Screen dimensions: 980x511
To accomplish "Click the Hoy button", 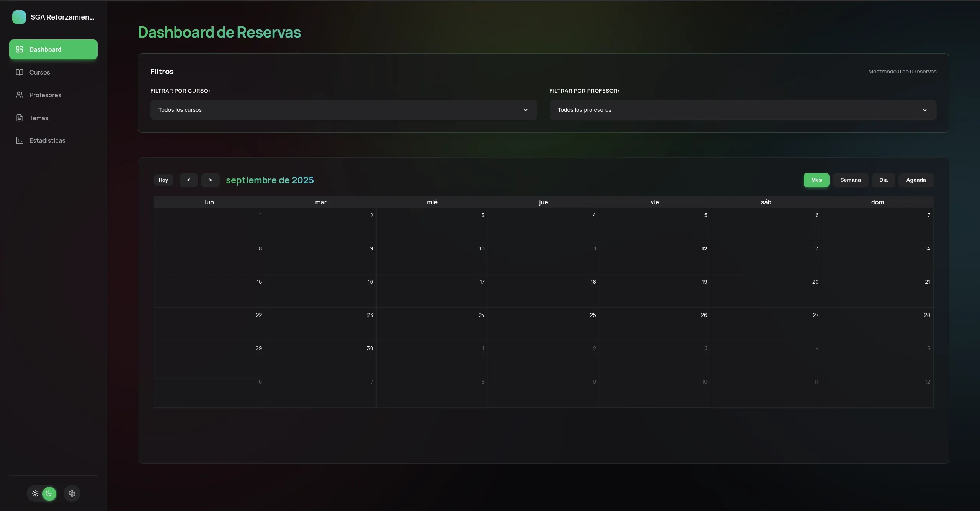I will click(x=163, y=180).
